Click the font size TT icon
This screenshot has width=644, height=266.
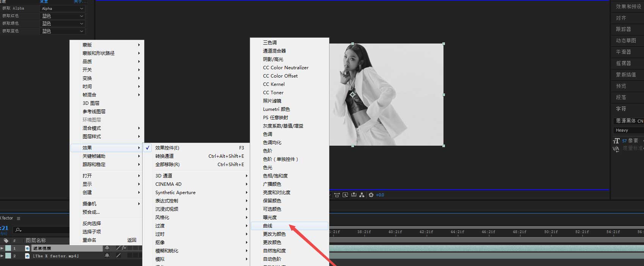point(616,141)
